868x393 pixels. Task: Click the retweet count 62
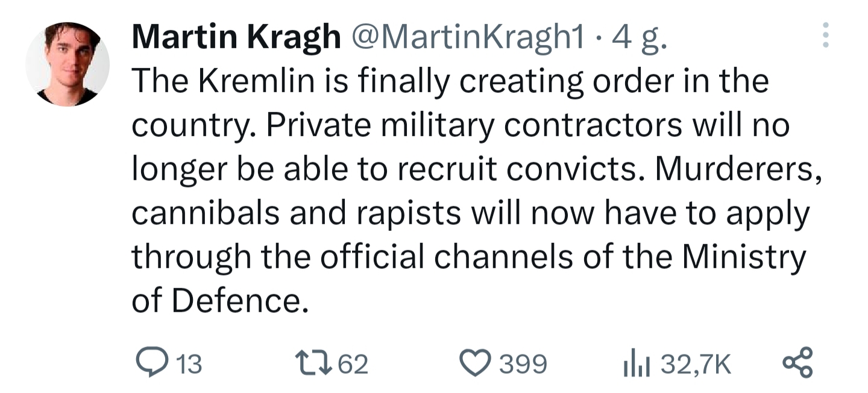click(353, 364)
